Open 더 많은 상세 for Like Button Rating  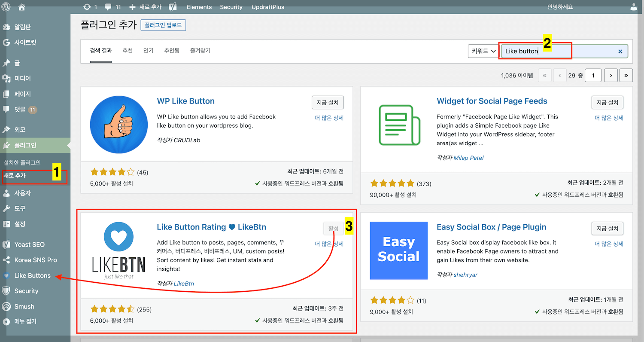[x=329, y=244]
